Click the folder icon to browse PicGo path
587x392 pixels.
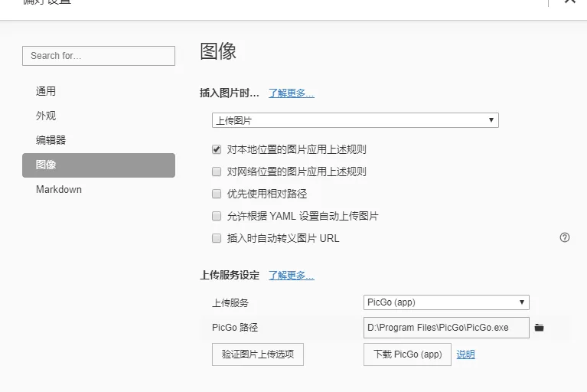coord(539,328)
